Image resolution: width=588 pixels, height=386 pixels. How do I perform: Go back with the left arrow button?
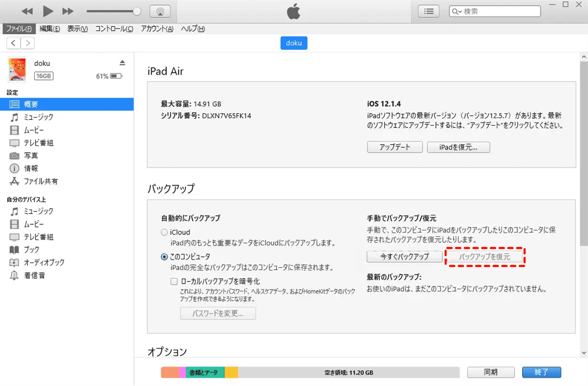14,43
